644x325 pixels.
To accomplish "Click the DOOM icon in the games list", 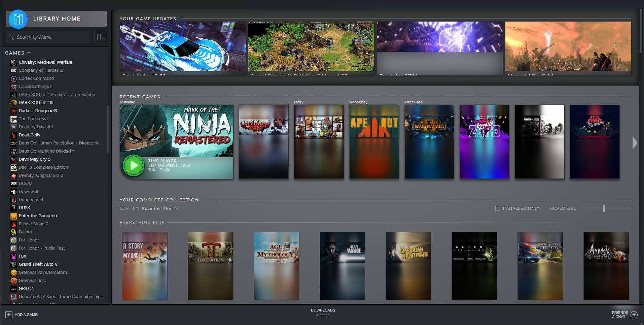I will (x=14, y=184).
